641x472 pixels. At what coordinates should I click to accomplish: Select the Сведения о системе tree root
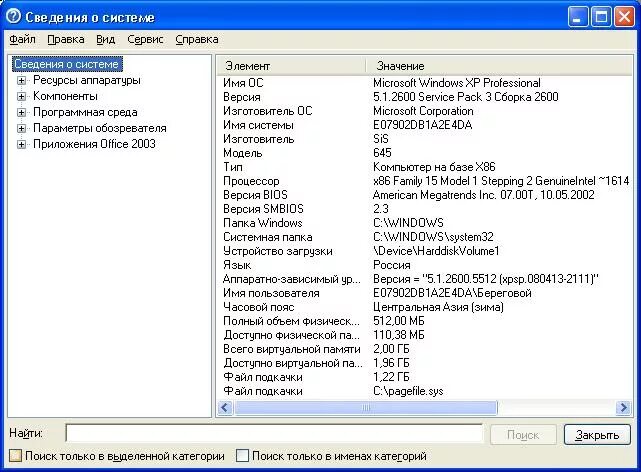pyautogui.click(x=67, y=64)
